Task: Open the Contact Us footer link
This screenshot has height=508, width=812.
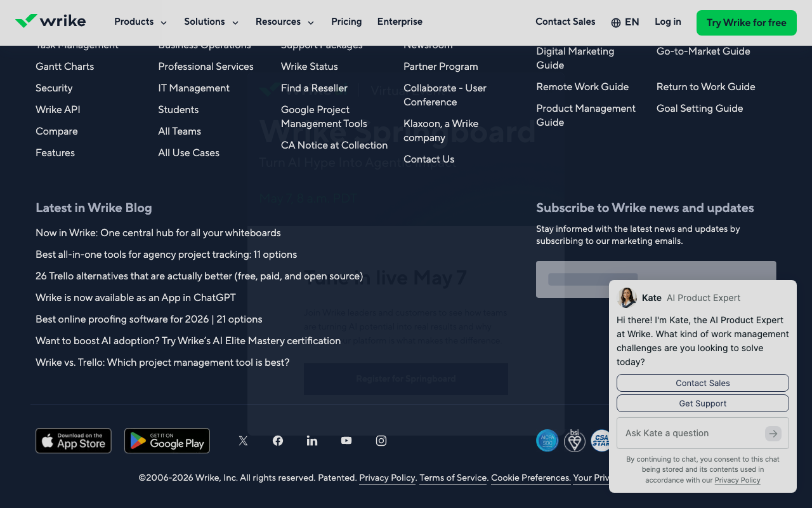Action: click(x=429, y=159)
